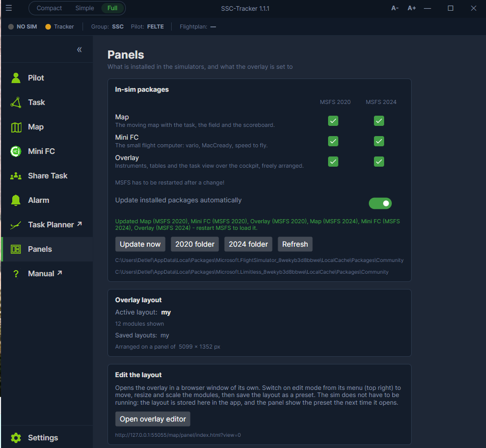Maximize the SSC-Tracker window
This screenshot has width=486, height=448.
(x=450, y=8)
